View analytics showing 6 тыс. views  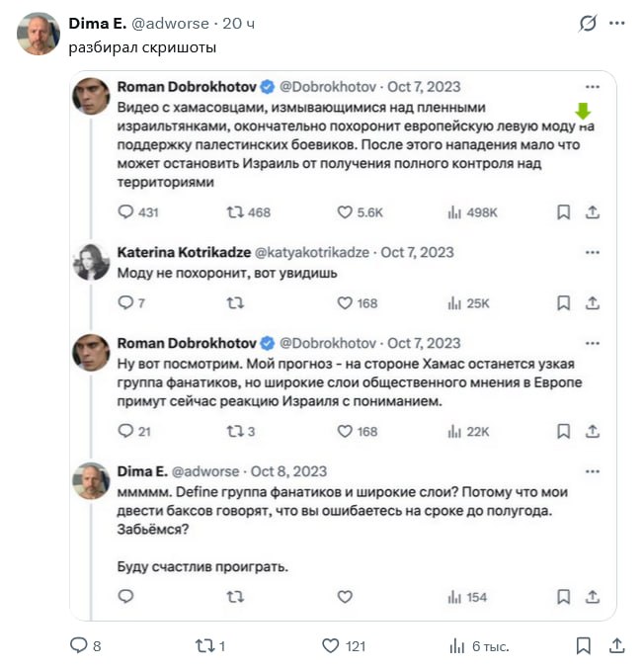[457, 645]
